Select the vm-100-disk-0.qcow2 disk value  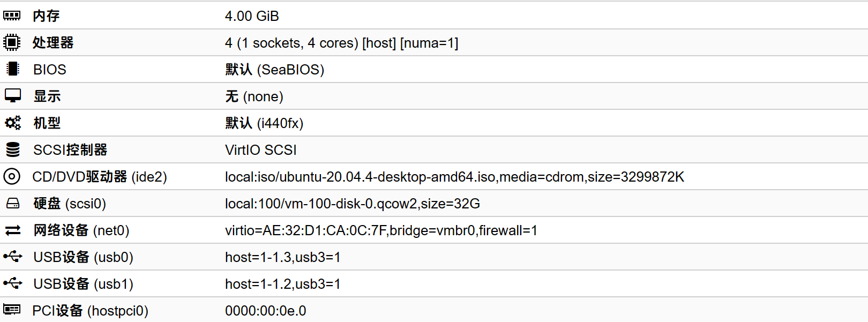pyautogui.click(x=352, y=204)
